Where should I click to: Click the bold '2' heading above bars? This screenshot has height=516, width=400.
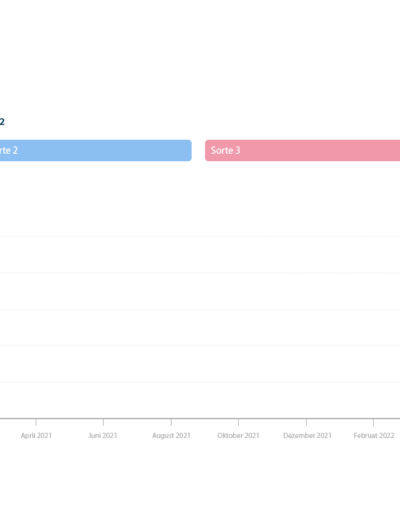tap(2, 121)
